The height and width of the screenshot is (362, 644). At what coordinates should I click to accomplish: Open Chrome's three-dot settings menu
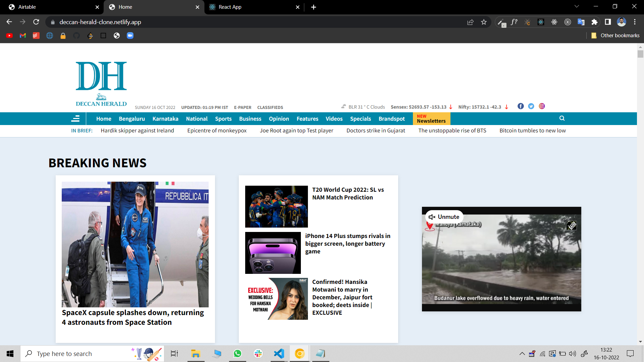point(635,22)
